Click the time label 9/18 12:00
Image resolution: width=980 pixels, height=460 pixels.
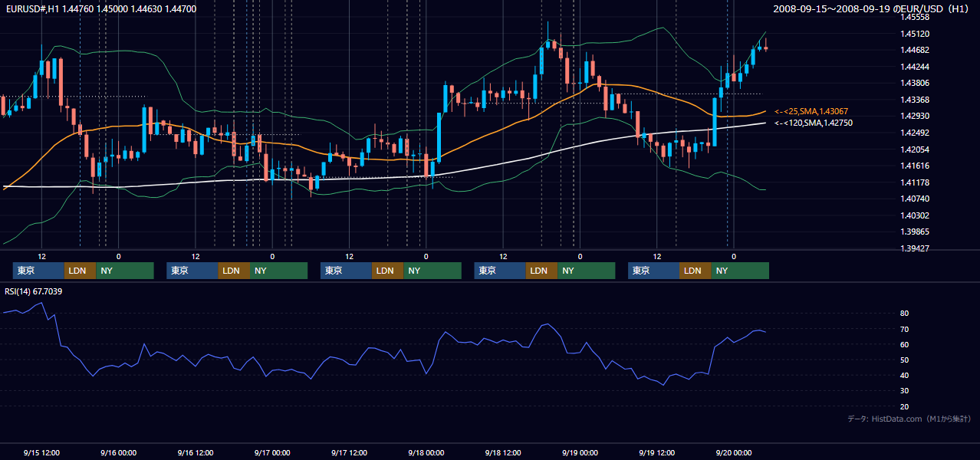tap(503, 452)
